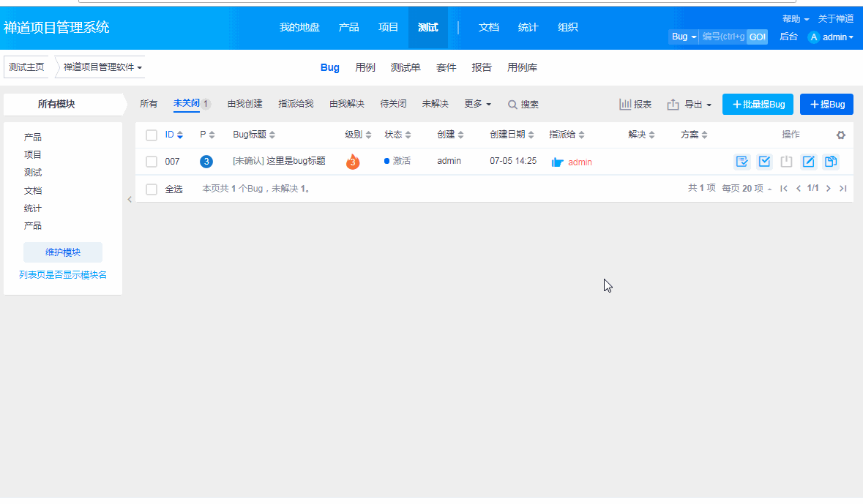Click the confirm Bug icon for bug 007
863x504 pixels.
[x=741, y=162]
